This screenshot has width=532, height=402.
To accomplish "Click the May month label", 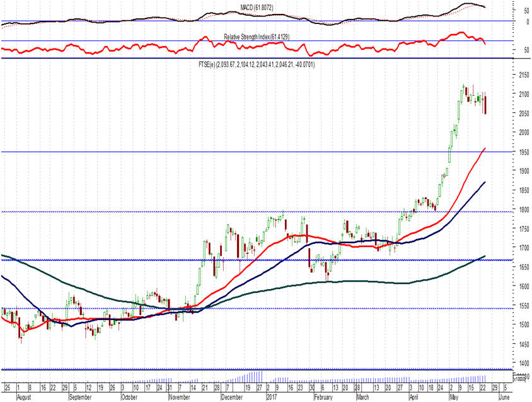I will (454, 397).
